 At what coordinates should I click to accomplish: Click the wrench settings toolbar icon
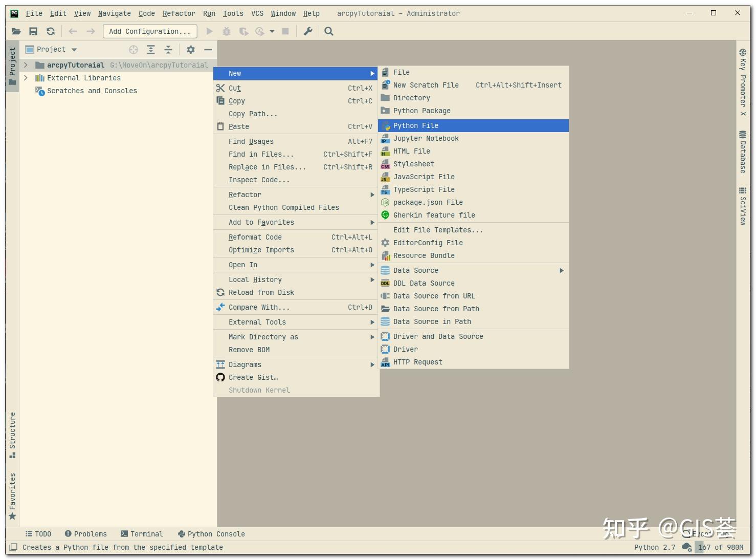click(x=308, y=31)
